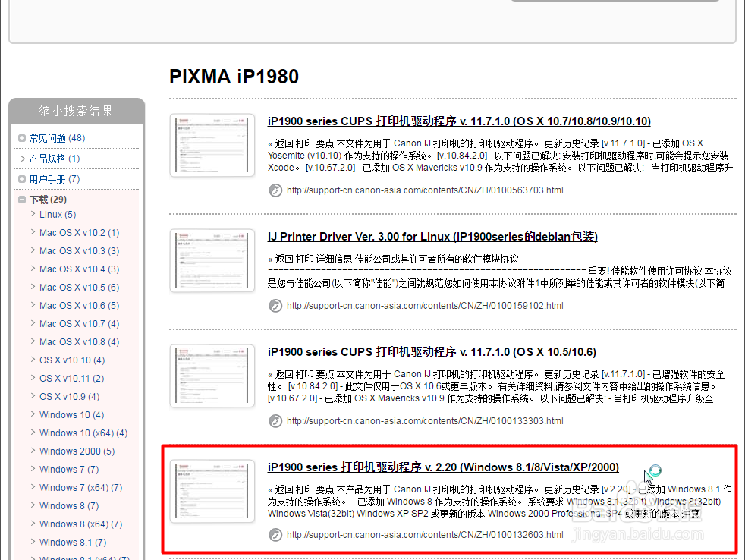Open IJ Printer Driver 3.00 for Linux debian link

[x=432, y=237]
